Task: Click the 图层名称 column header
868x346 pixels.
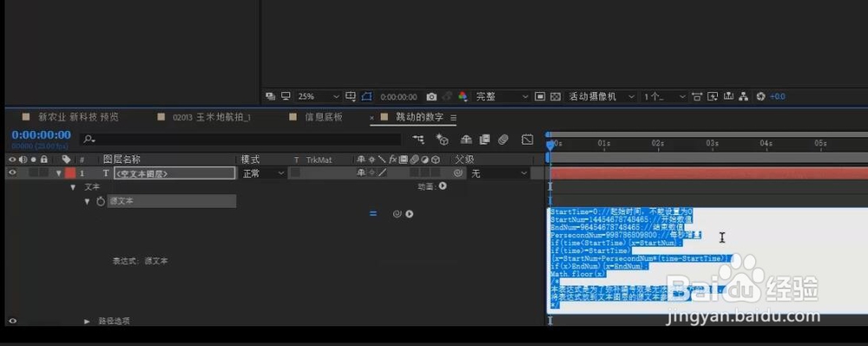Action: pos(122,160)
